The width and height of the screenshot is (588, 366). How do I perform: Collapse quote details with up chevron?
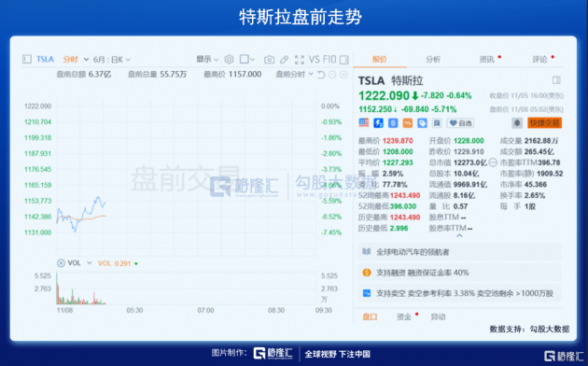(459, 236)
